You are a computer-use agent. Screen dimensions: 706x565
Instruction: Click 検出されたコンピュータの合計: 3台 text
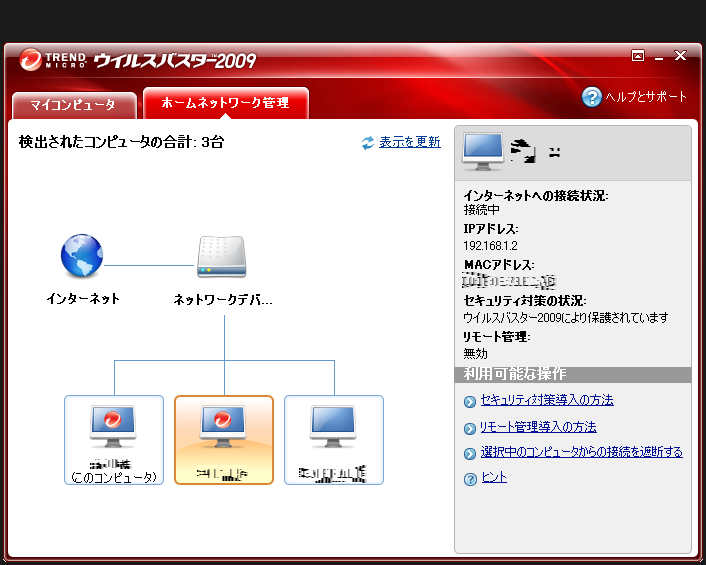point(121,142)
